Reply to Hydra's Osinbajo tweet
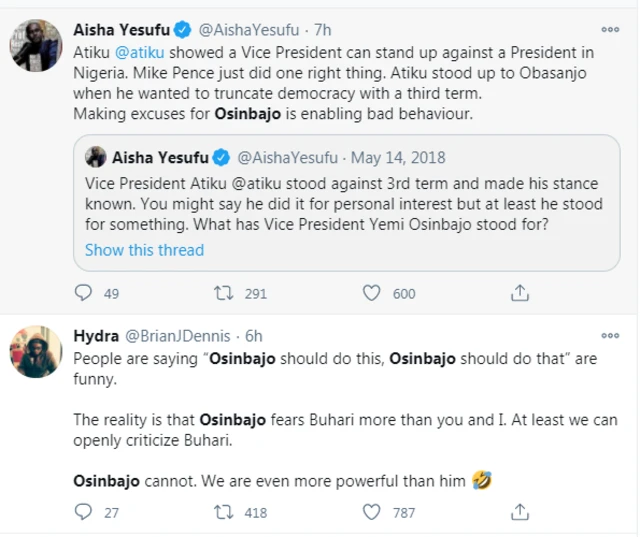This screenshot has width=640, height=537. pos(85,512)
